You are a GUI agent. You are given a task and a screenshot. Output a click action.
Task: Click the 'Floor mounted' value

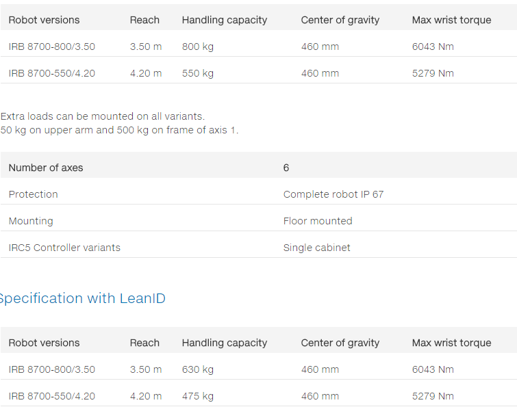click(x=318, y=221)
